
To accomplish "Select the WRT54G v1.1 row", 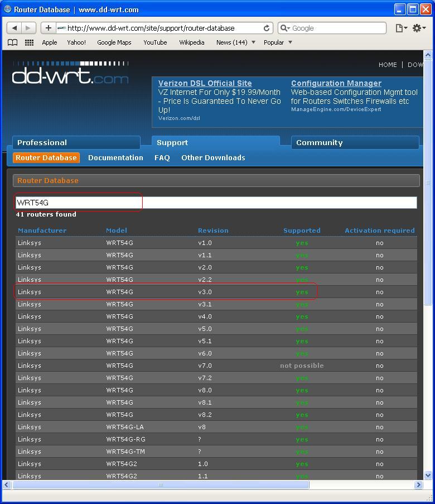I will (216, 255).
